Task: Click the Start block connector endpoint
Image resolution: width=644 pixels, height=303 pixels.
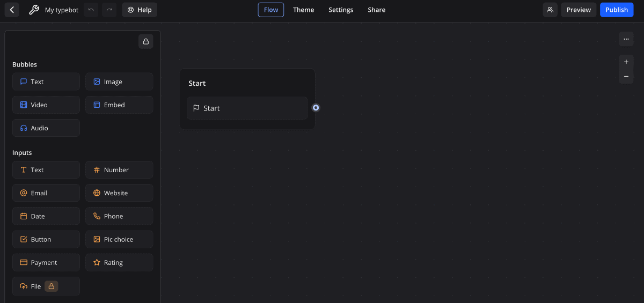Action: click(316, 108)
